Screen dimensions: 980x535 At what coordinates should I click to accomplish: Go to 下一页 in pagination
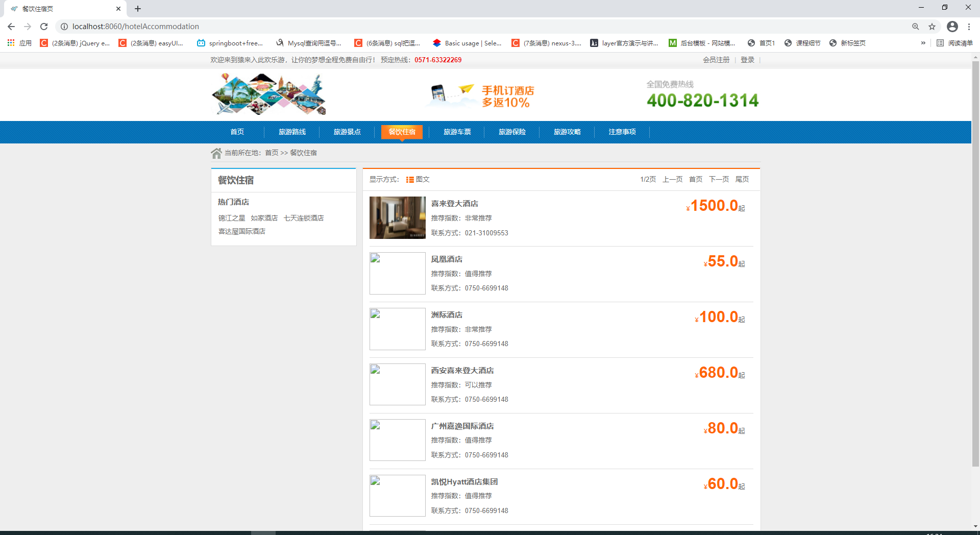coord(719,179)
